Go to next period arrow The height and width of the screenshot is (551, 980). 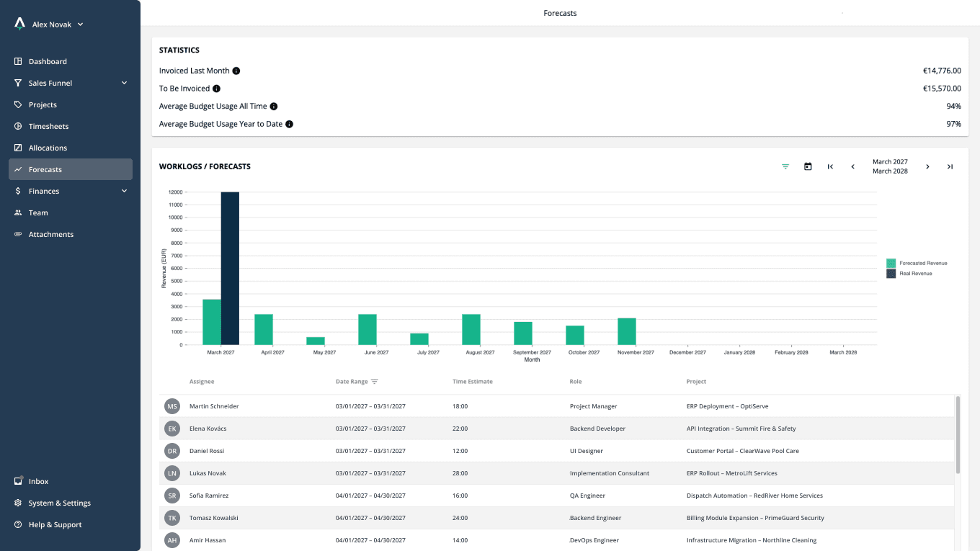pyautogui.click(x=927, y=166)
